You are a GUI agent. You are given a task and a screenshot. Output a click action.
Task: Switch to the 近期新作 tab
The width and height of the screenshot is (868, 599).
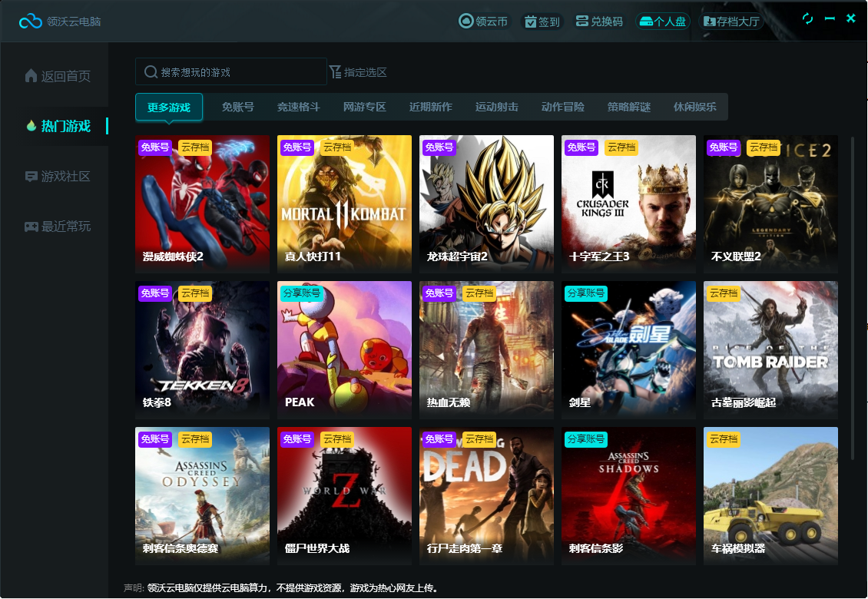pos(431,107)
